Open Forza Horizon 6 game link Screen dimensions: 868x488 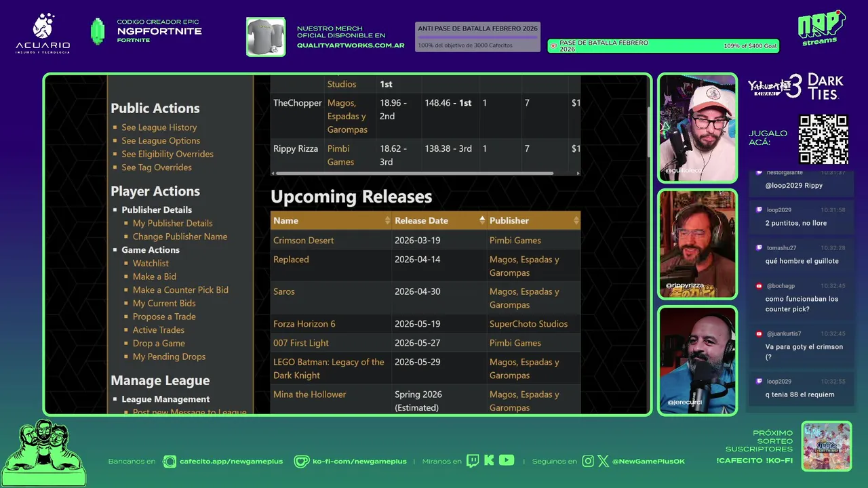pyautogui.click(x=304, y=324)
